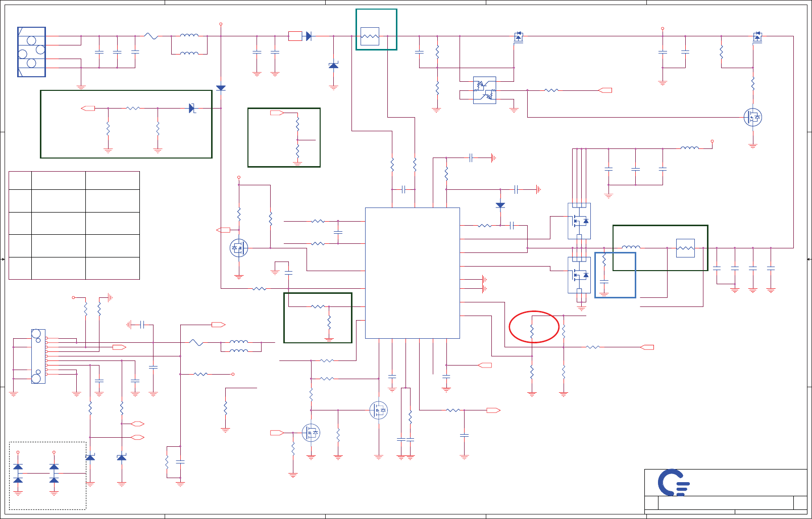
Task: Select Schottky diode to ground near teal box
Action: coord(333,65)
